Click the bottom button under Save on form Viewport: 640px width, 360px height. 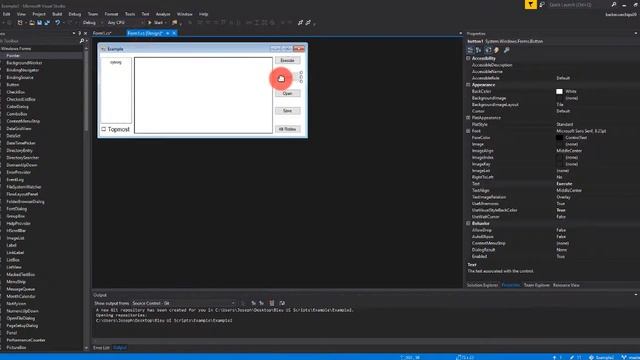coord(288,129)
